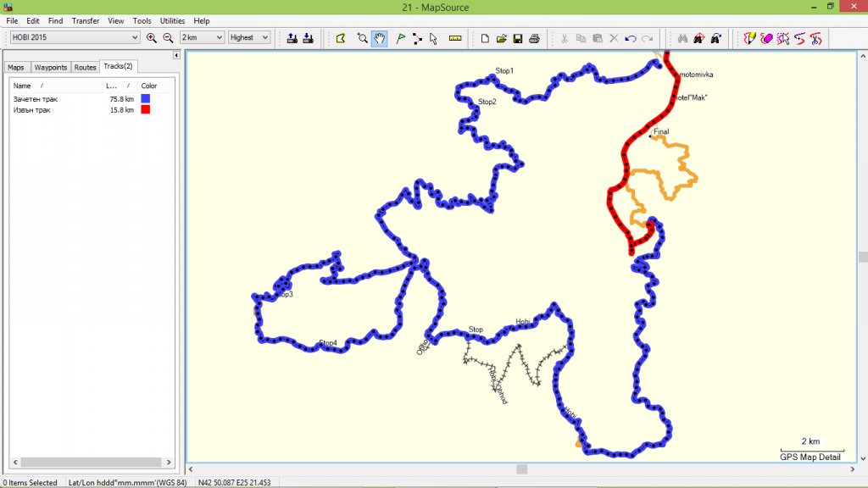The height and width of the screenshot is (488, 868).
Task: Click the Print icon
Action: 534,38
